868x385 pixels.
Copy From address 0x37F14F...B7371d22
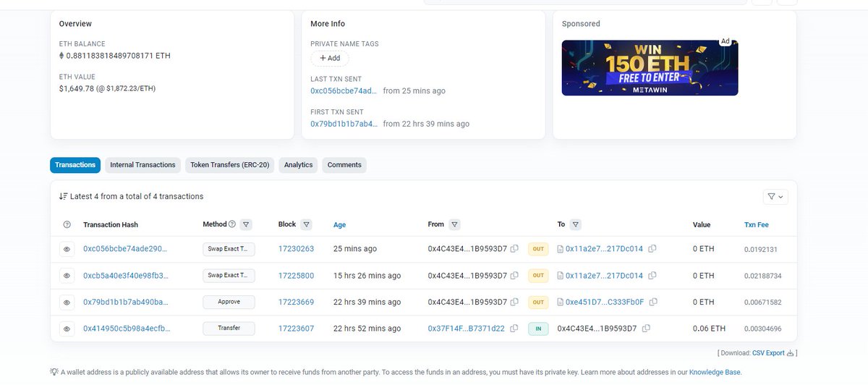514,329
